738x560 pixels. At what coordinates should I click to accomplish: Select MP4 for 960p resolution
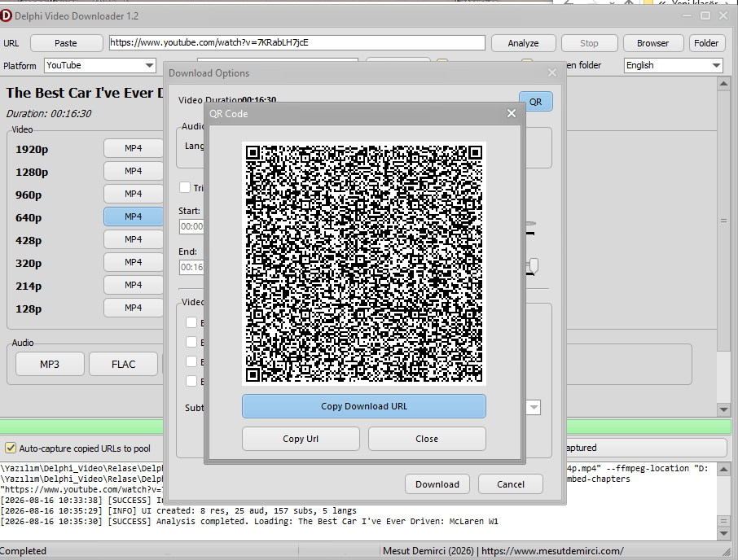[134, 194]
